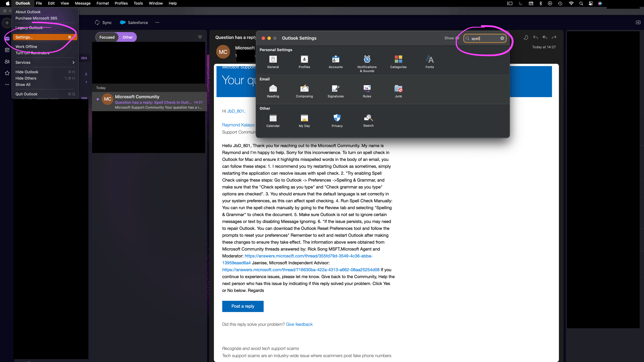Switch to Focused inbox
Viewport: 644px width, 362px height.
(x=107, y=37)
